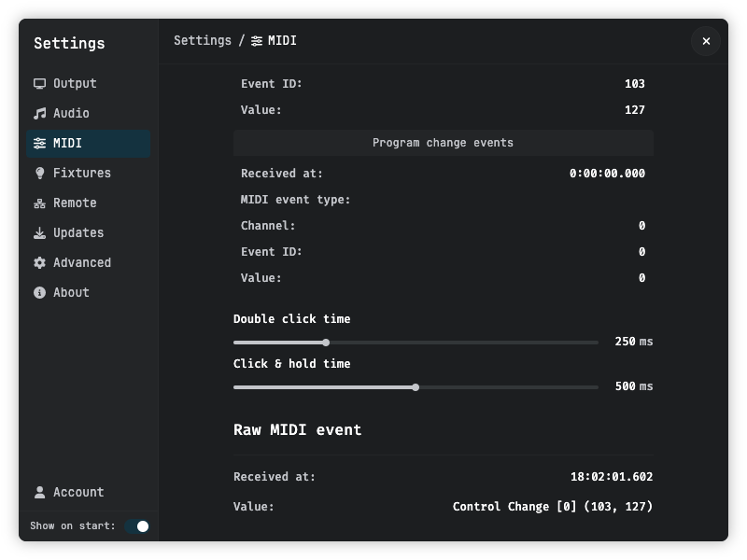Click the Audio music note icon

click(x=39, y=113)
